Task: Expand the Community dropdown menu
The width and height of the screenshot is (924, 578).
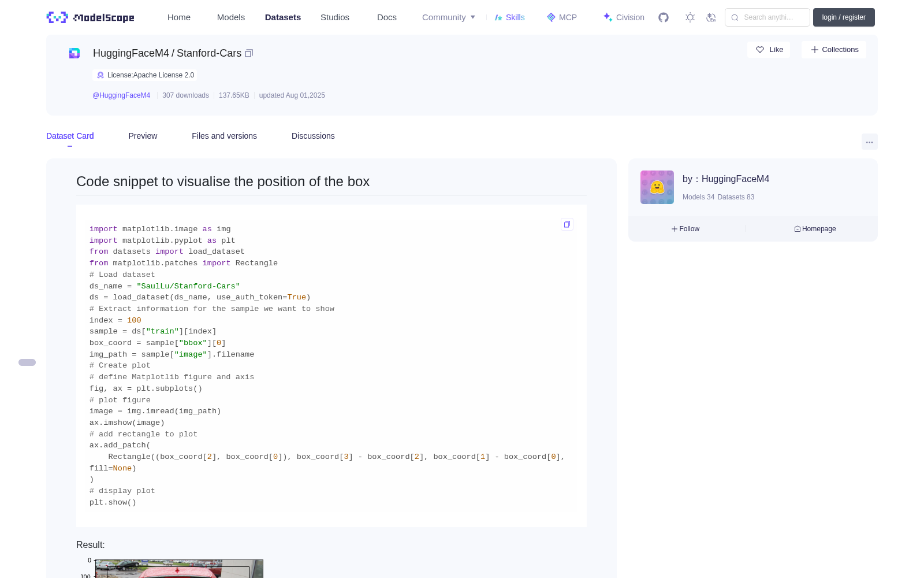Action: (449, 17)
